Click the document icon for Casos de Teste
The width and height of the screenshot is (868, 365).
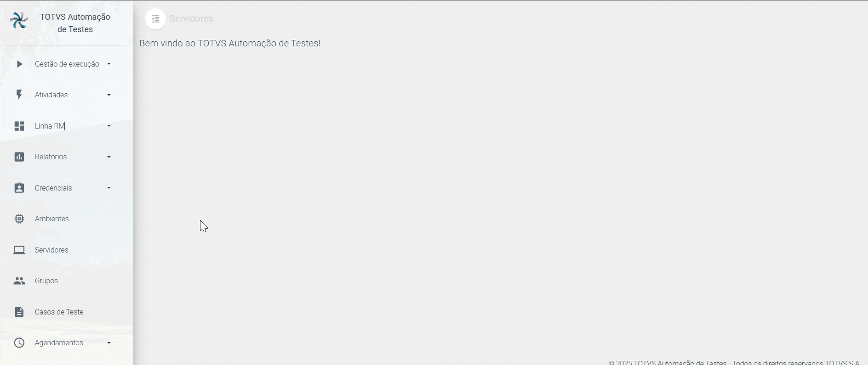click(x=19, y=312)
